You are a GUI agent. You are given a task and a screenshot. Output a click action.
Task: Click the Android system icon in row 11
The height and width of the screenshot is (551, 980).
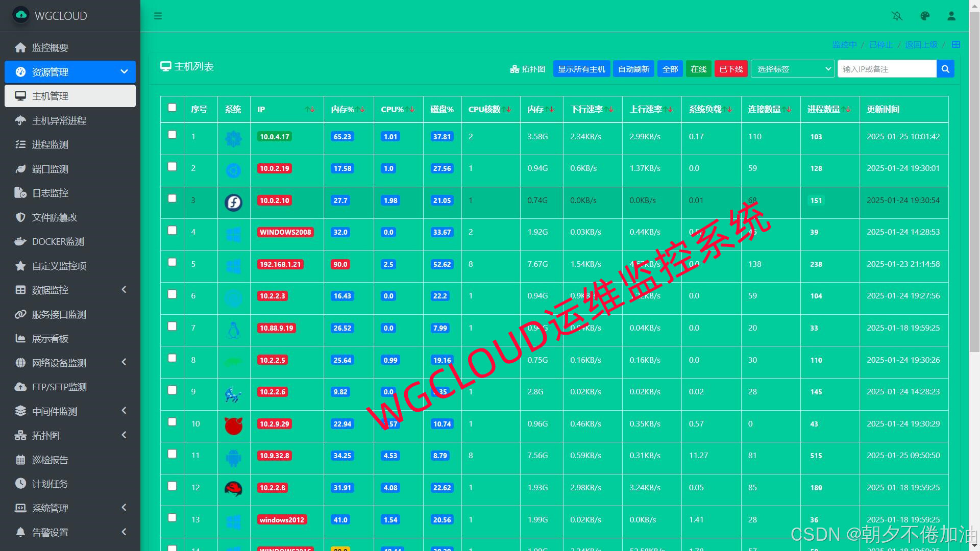(x=233, y=458)
